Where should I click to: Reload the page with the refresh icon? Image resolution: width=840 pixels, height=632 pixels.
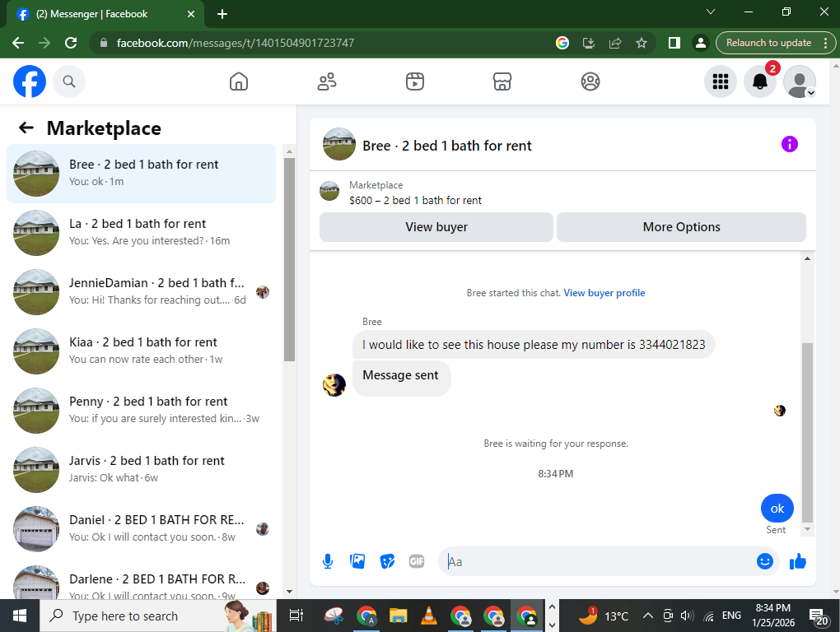tap(71, 43)
